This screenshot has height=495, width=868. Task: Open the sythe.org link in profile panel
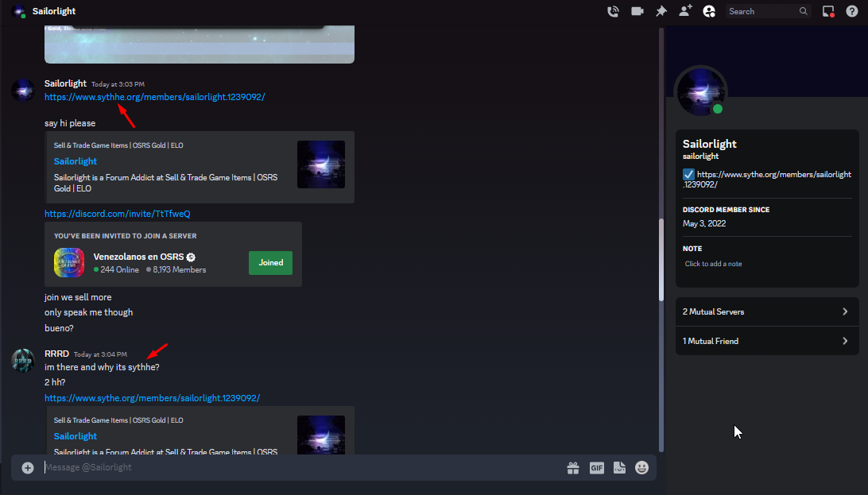point(767,180)
